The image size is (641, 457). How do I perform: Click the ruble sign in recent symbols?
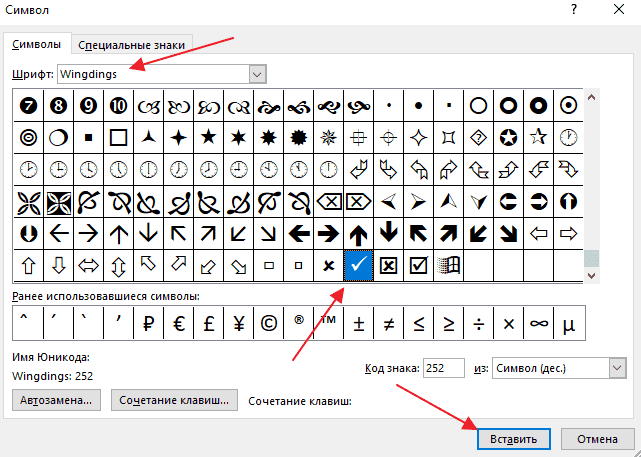coord(150,324)
